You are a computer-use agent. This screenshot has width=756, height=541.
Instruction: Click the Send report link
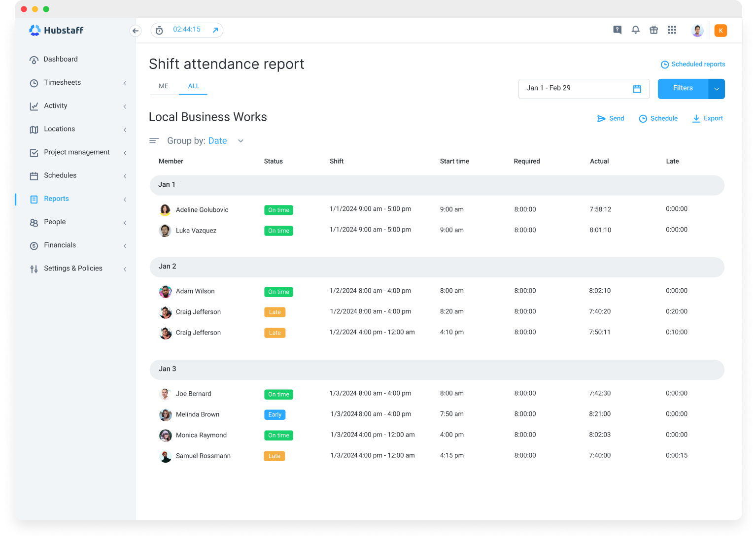click(611, 118)
